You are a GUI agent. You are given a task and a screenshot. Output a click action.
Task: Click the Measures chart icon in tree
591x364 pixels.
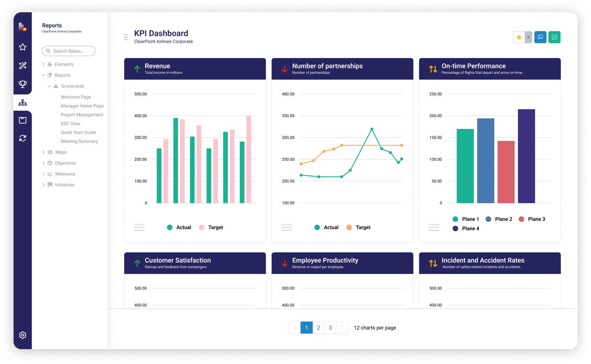[x=50, y=174]
